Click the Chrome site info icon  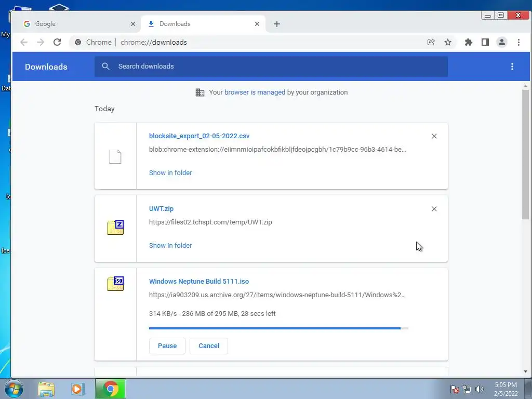pos(78,42)
